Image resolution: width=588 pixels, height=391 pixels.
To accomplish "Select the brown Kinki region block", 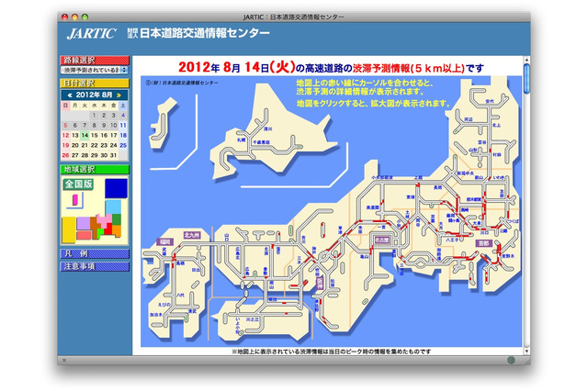I will pos(95,226).
